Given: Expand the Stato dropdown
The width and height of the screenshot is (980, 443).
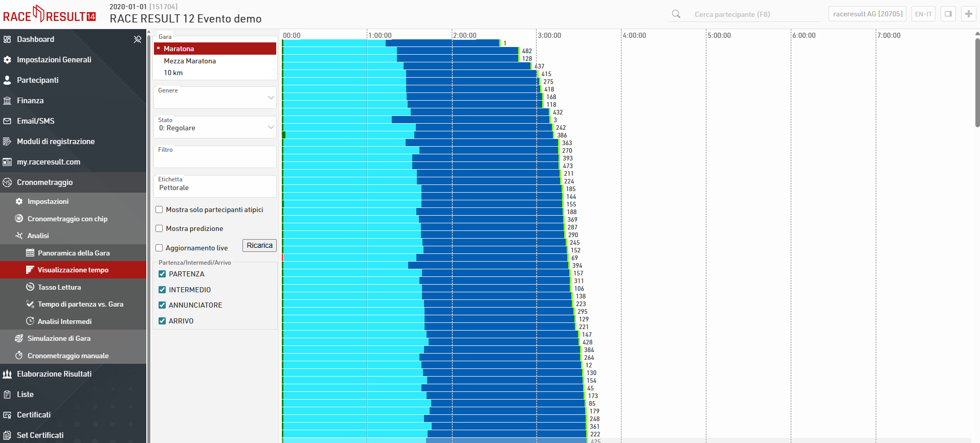Looking at the screenshot, I should (215, 128).
